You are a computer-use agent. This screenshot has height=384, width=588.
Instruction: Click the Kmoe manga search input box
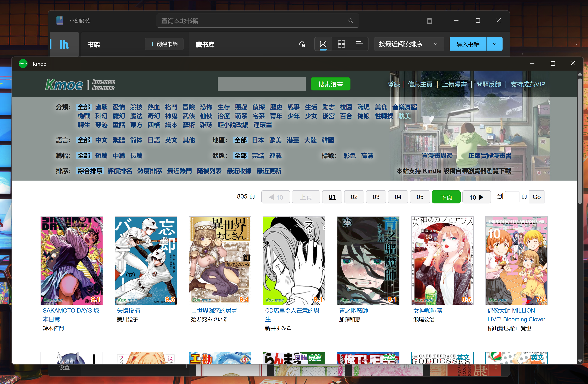coord(261,84)
